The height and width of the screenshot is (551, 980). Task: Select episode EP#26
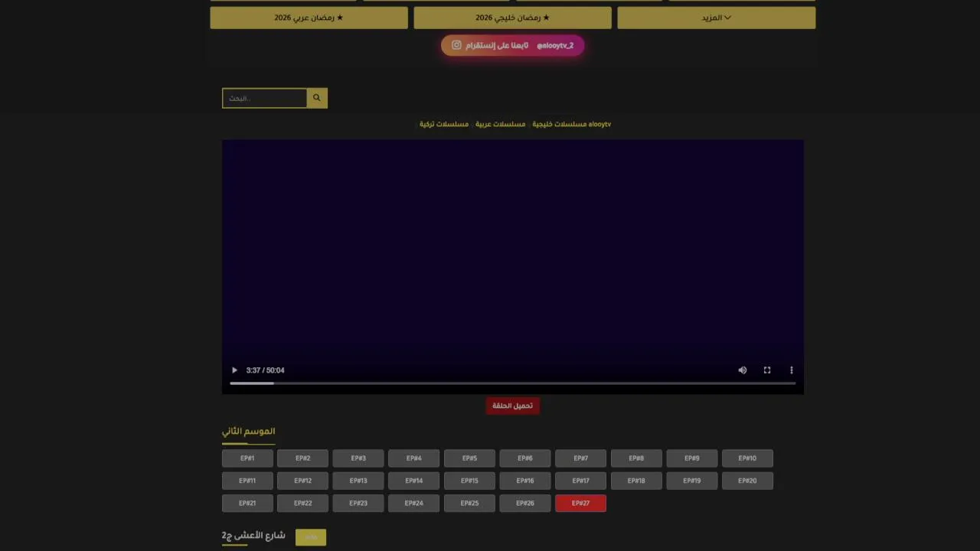pyautogui.click(x=525, y=504)
